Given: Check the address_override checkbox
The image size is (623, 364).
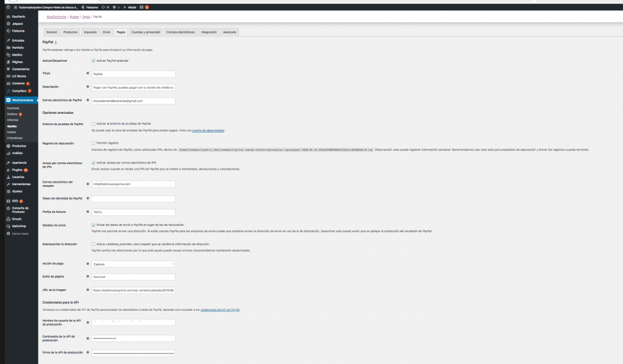Looking at the screenshot, I should (x=93, y=244).
